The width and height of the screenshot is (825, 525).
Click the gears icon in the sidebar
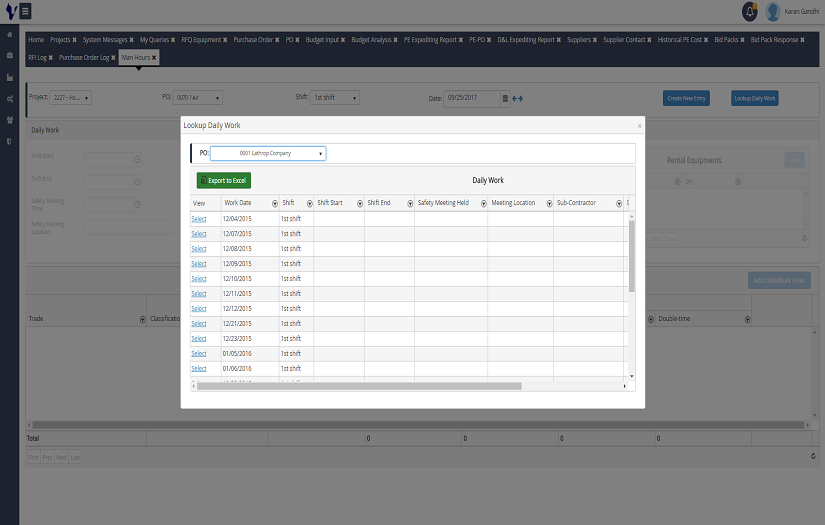coord(9,99)
